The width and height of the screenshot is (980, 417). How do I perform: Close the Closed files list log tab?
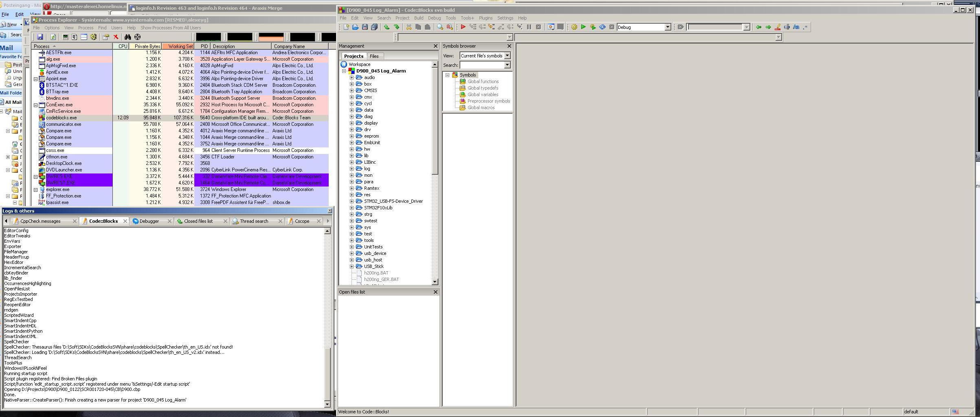point(225,221)
